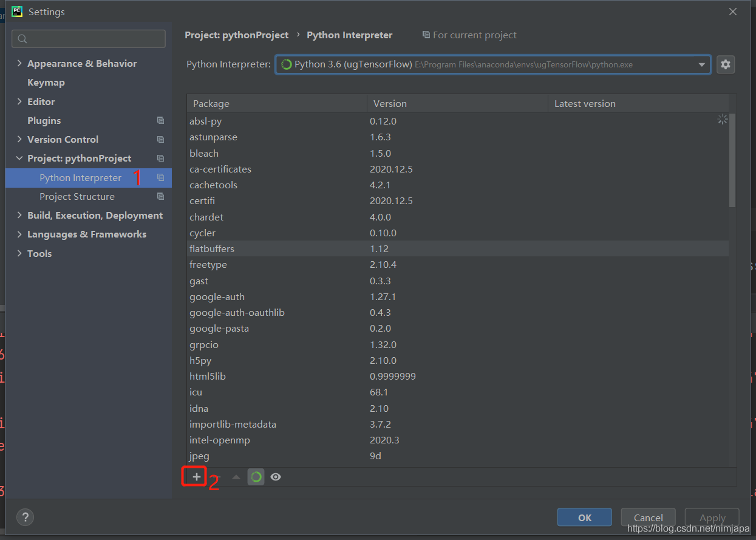
Task: Click the Cancel button
Action: pyautogui.click(x=649, y=518)
